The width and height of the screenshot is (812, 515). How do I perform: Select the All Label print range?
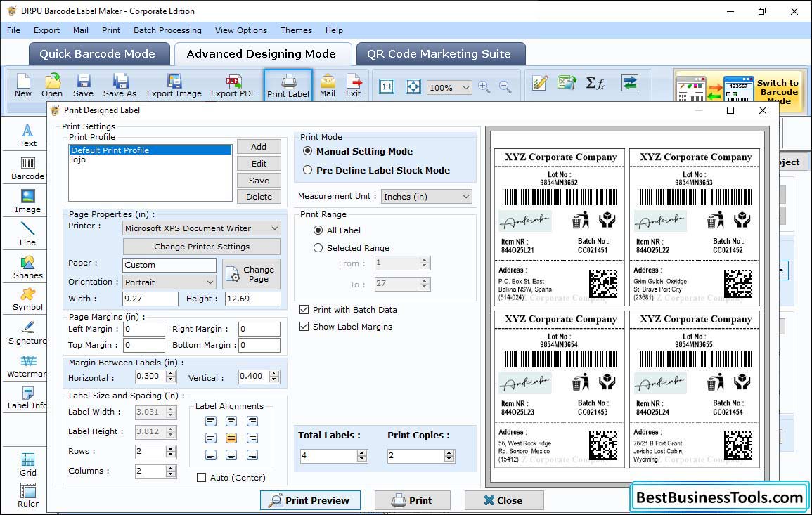318,230
